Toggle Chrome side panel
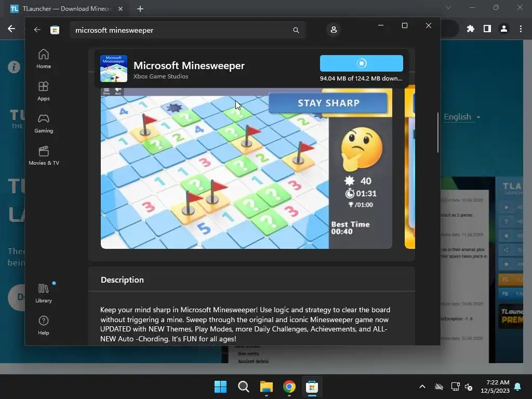Screen dimensions: 532x399 (487, 29)
